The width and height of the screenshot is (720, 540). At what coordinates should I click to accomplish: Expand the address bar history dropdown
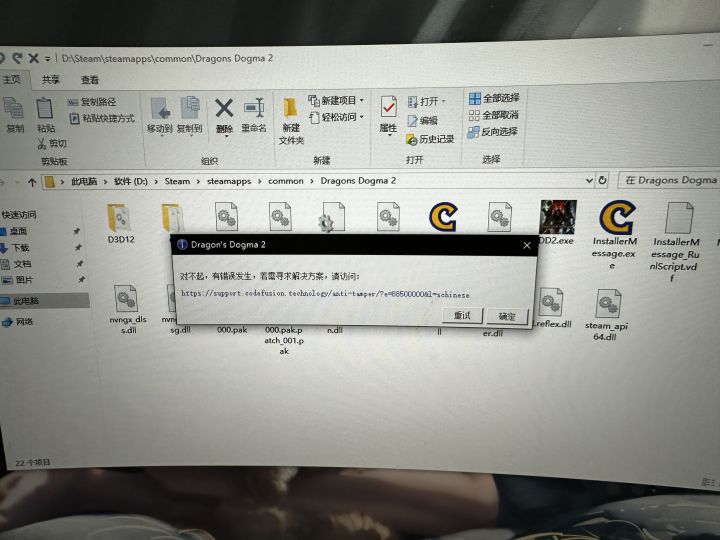pyautogui.click(x=590, y=180)
